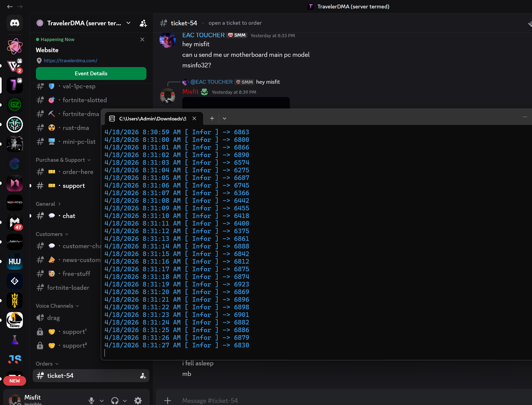Open the pink M server icon

[15, 183]
